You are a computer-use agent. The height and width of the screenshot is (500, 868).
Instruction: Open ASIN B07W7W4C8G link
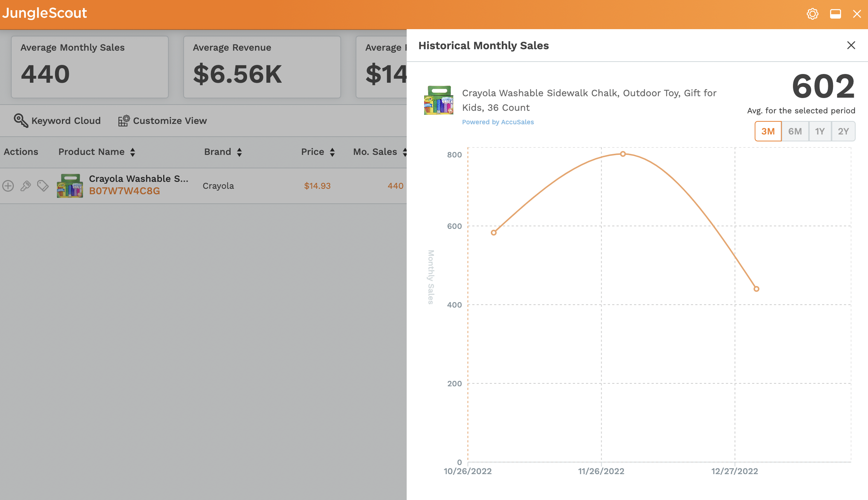[x=124, y=191]
